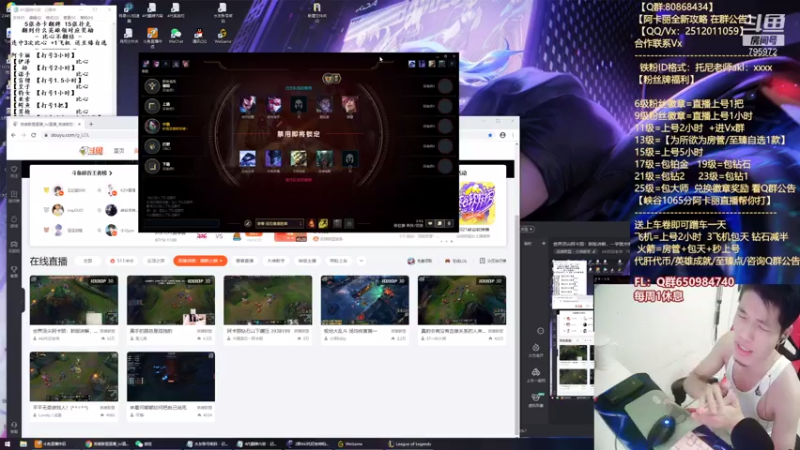This screenshot has width=800, height=450.
Task: Open 查看(V) menu in Notepad
Action: (x=69, y=17)
